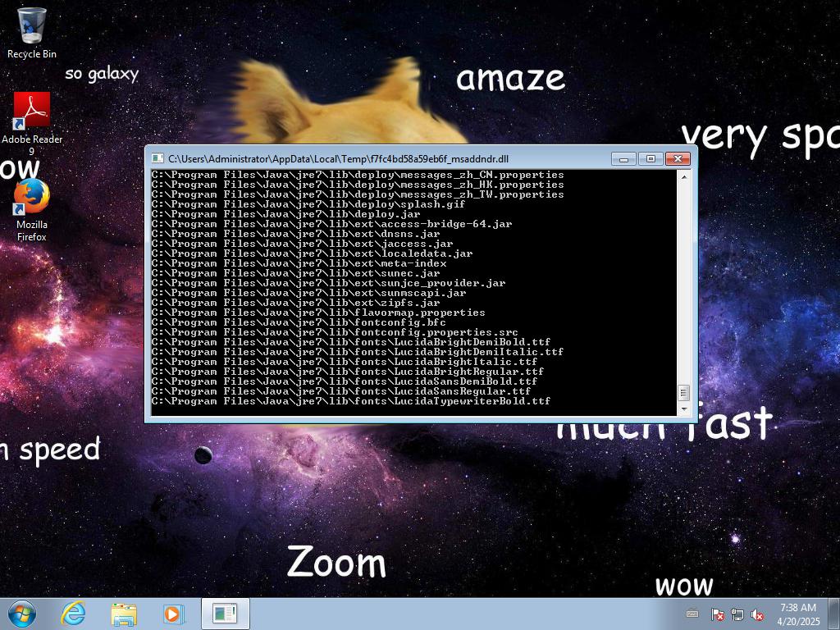Minimize the console window
Screen dimensions: 840x630
(623, 159)
